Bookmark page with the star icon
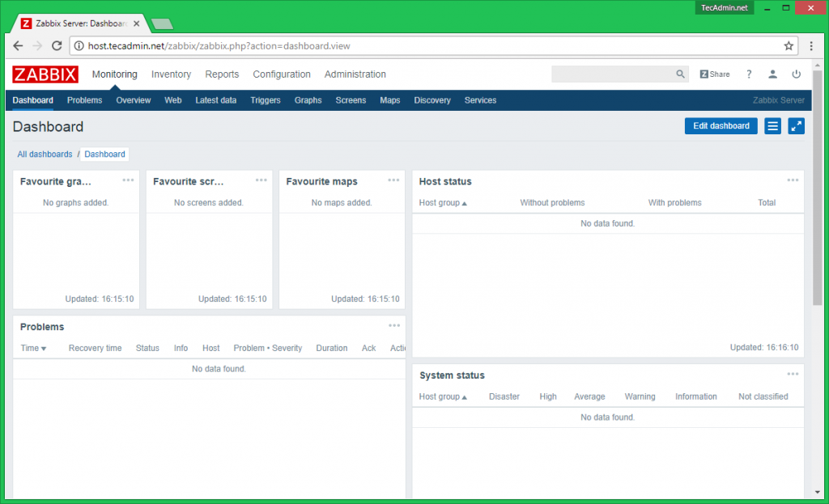 pyautogui.click(x=789, y=46)
